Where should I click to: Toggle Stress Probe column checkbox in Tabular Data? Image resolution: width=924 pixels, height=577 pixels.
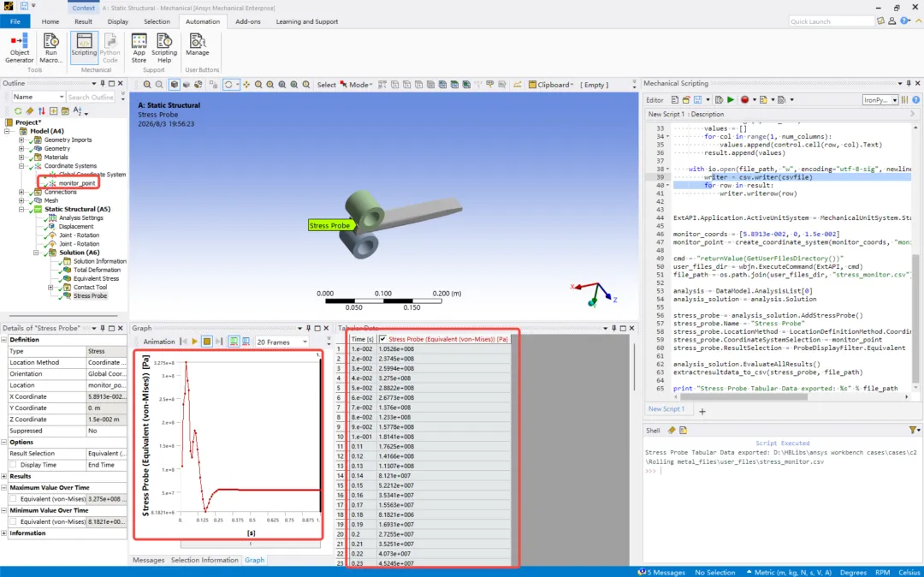(383, 339)
